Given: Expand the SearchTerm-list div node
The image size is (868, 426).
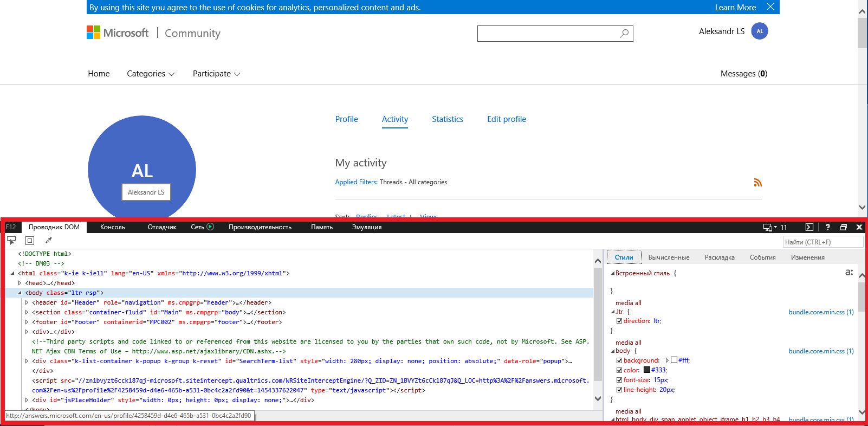Looking at the screenshot, I should [x=27, y=361].
